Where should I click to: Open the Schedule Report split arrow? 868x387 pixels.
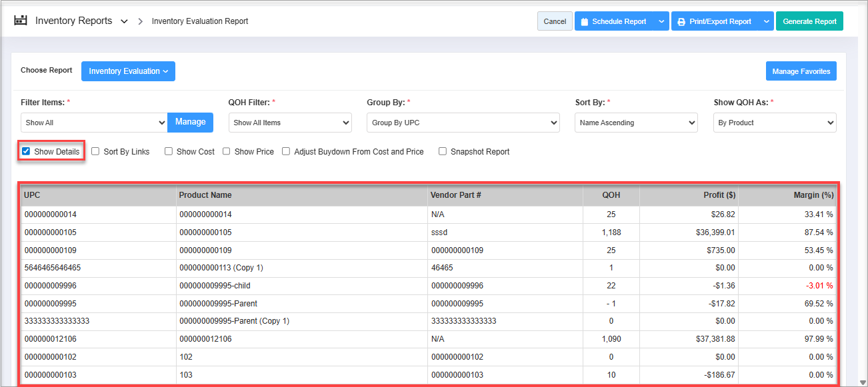coord(661,21)
